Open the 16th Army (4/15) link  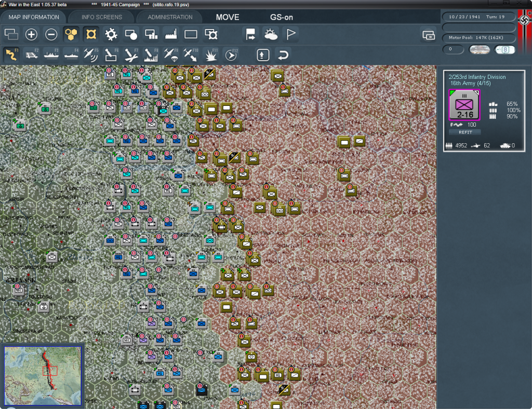point(470,84)
